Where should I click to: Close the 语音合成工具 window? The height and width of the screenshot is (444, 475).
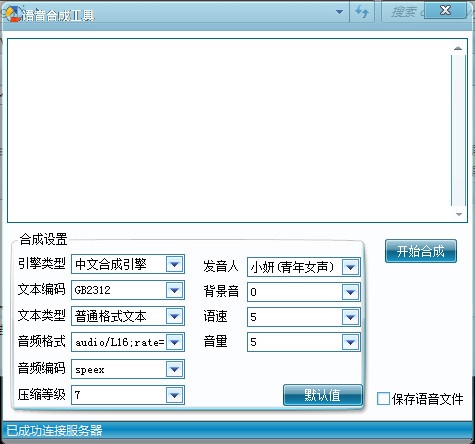pyautogui.click(x=445, y=10)
